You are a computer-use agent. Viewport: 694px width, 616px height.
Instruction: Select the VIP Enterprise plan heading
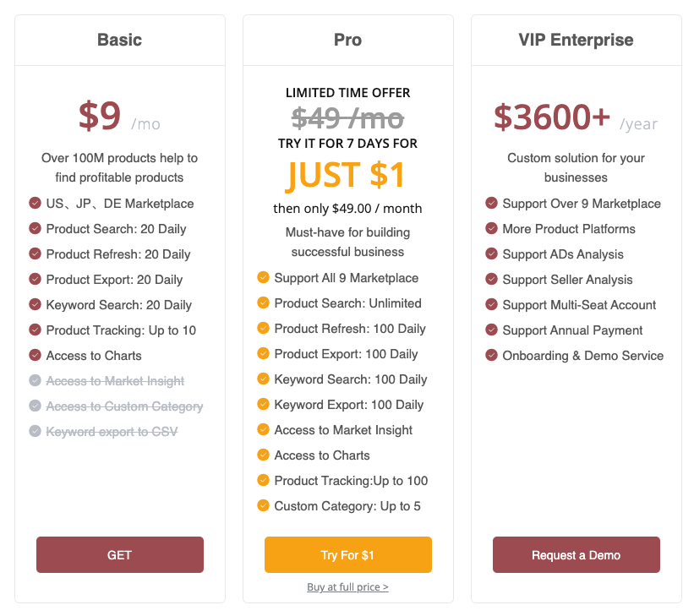click(576, 40)
